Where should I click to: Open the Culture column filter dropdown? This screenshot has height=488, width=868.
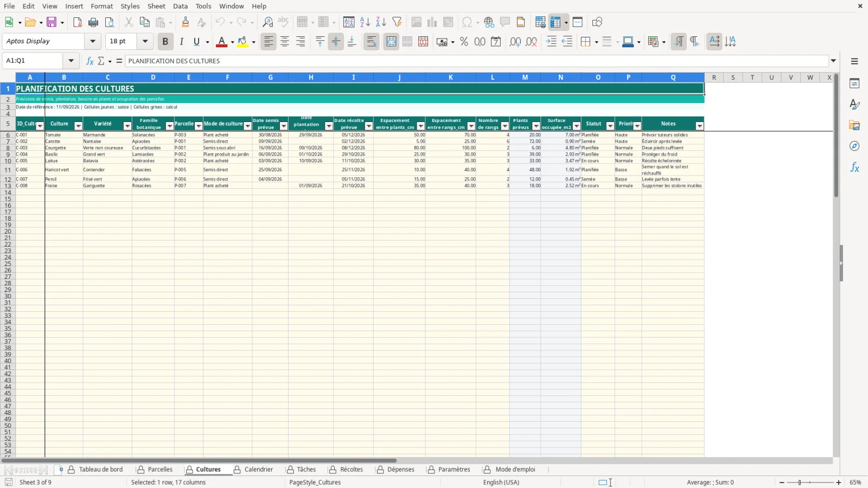[78, 126]
